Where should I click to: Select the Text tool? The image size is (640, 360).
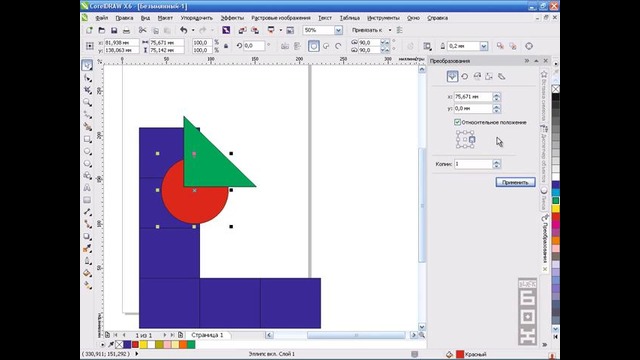(x=87, y=188)
